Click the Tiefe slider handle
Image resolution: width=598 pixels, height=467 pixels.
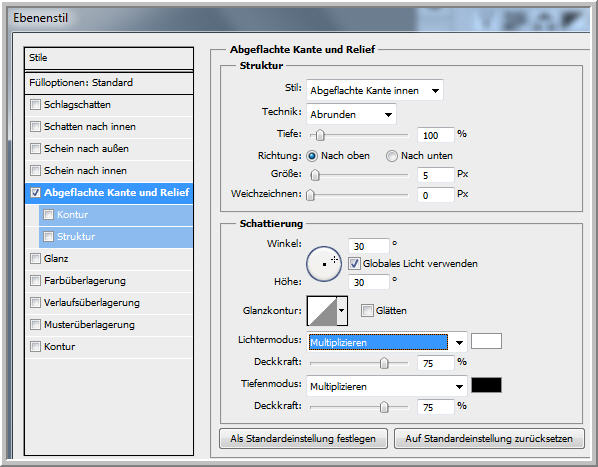320,135
